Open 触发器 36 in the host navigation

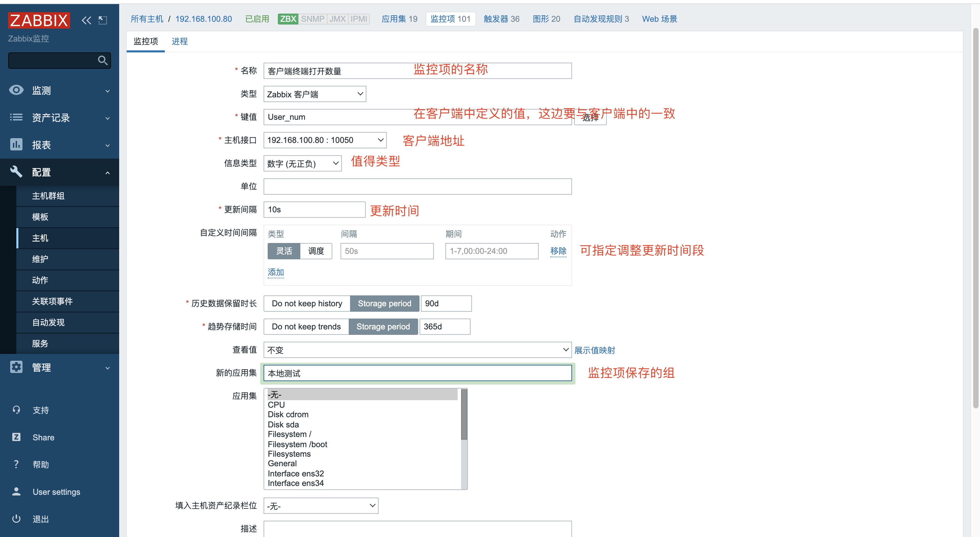pos(502,19)
